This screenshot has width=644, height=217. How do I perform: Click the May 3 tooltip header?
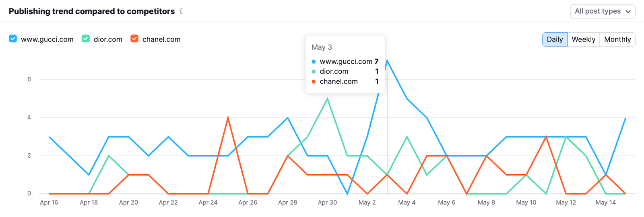coord(322,47)
